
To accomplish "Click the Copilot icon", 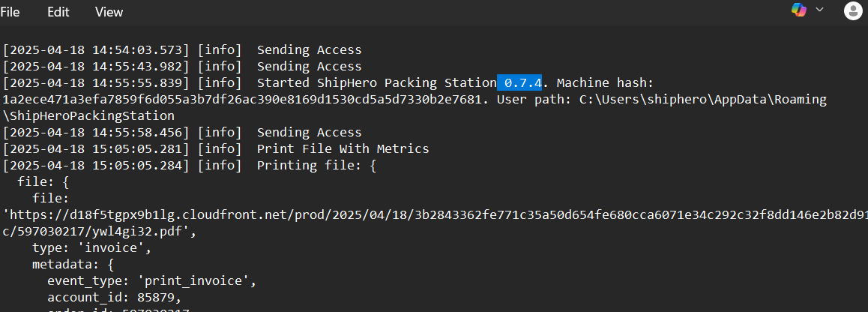I will tap(799, 10).
